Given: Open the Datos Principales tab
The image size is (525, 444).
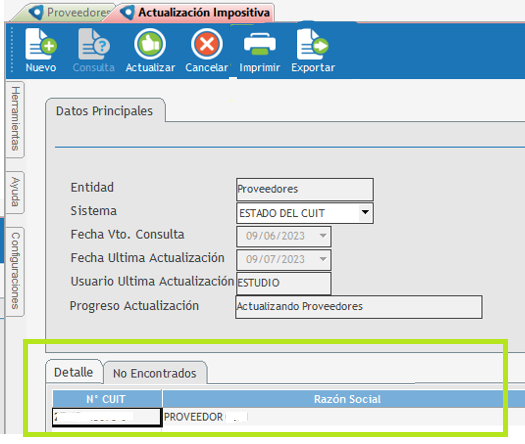Looking at the screenshot, I should coord(104,111).
